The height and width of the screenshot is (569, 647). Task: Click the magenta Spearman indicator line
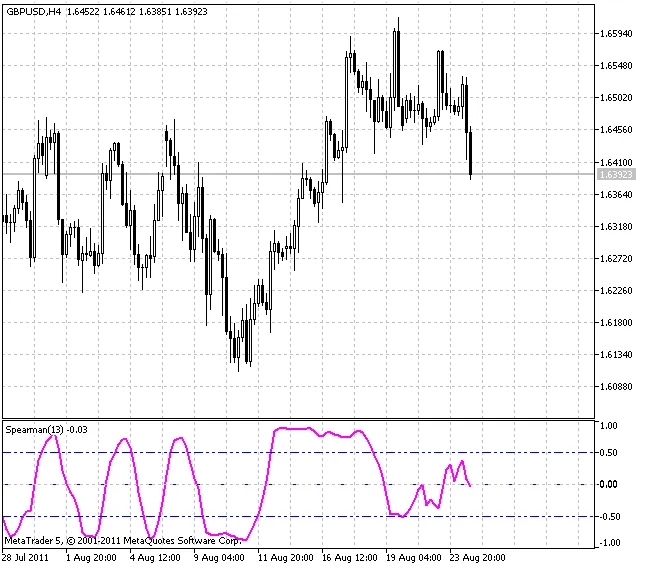pos(295,428)
